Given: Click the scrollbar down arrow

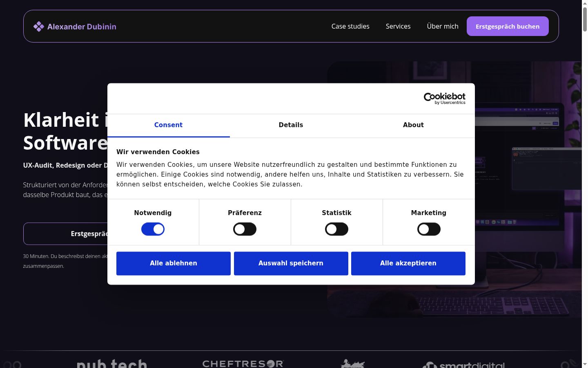Looking at the screenshot, I should point(585,364).
